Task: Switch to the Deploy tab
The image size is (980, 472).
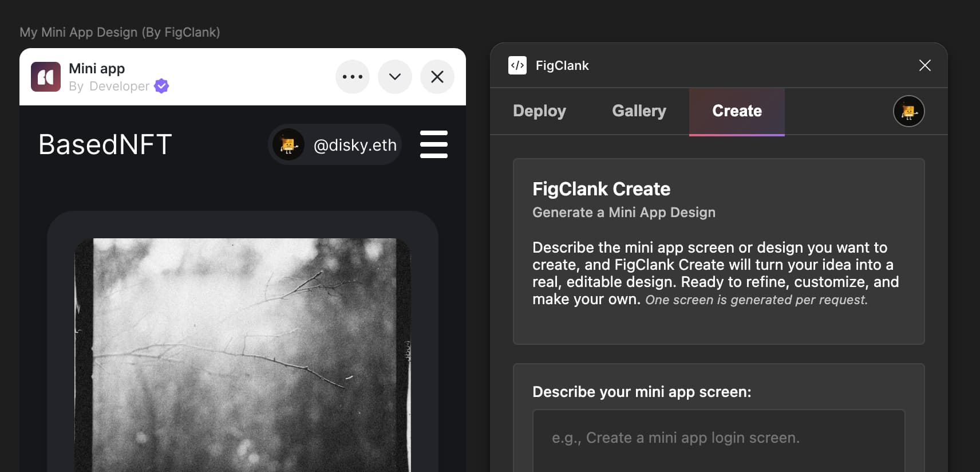Action: pos(539,111)
